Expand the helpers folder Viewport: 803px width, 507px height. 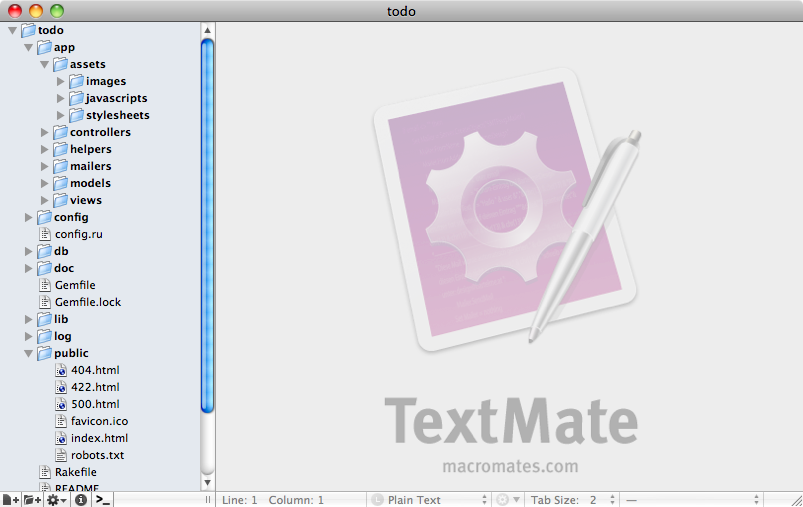pos(45,149)
